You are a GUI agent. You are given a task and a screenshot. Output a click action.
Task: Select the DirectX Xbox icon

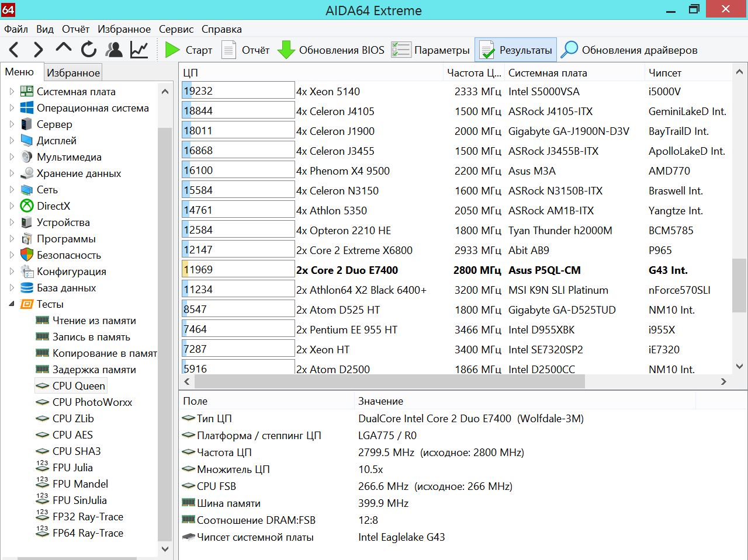27,206
